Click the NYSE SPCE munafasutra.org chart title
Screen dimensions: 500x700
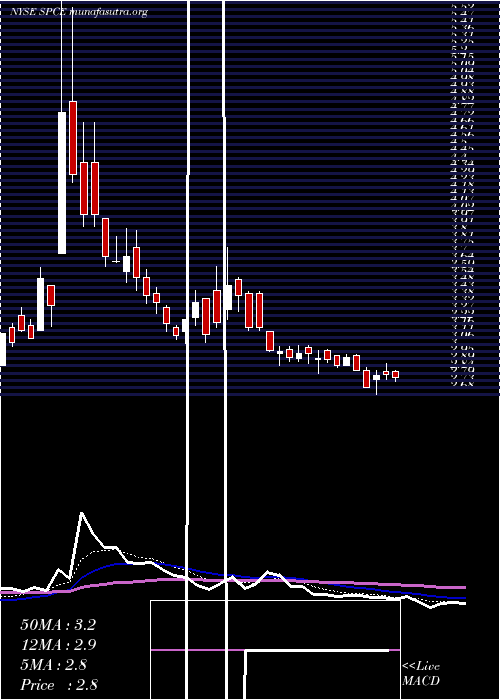79,12
